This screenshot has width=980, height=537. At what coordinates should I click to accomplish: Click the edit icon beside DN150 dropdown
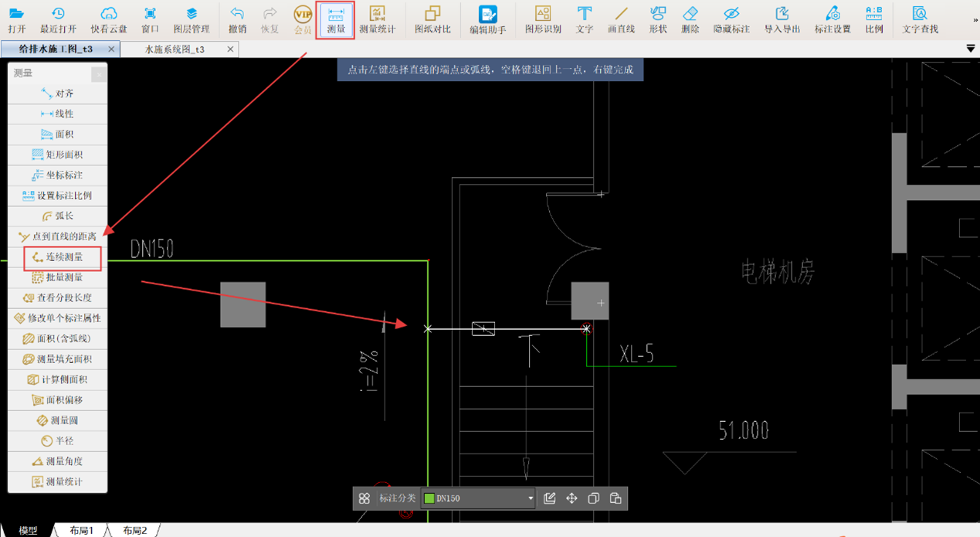pos(550,498)
